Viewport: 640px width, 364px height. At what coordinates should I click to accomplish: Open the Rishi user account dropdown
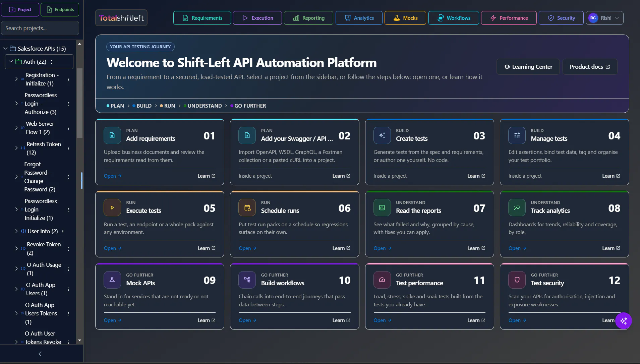point(604,18)
